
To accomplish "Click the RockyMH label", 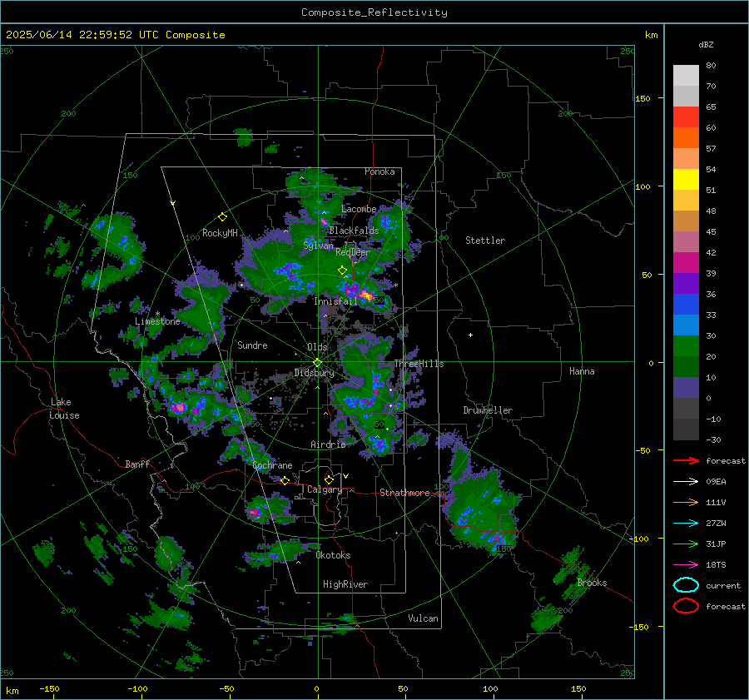I will pyautogui.click(x=220, y=233).
